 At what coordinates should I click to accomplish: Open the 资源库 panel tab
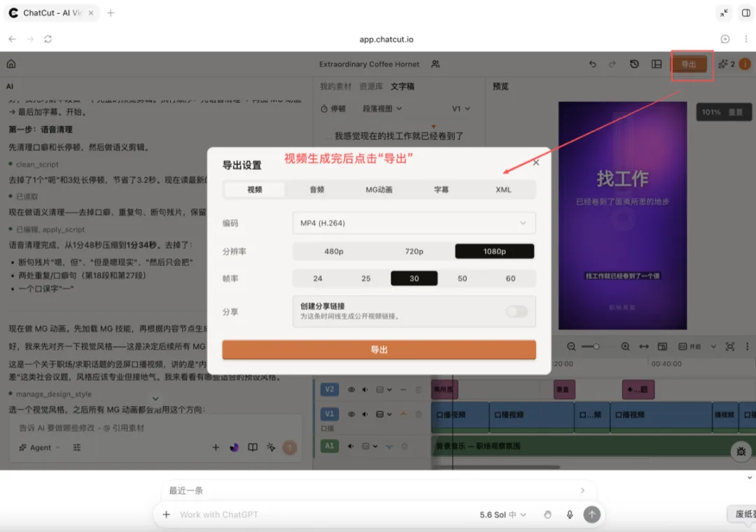pos(371,86)
